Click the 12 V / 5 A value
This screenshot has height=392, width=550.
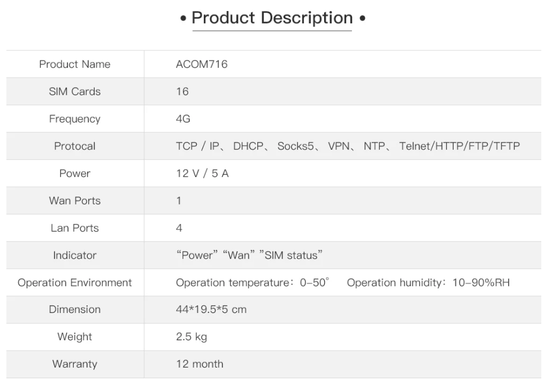202,174
